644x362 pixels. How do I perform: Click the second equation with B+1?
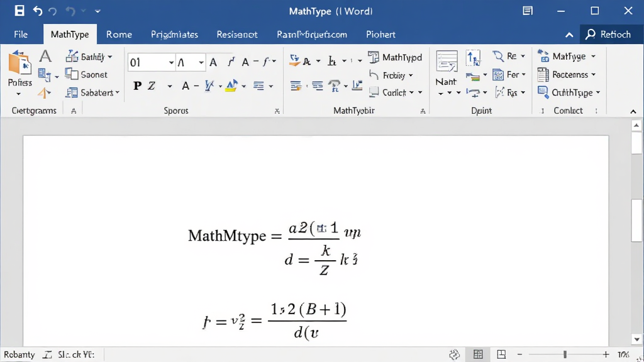(x=275, y=321)
